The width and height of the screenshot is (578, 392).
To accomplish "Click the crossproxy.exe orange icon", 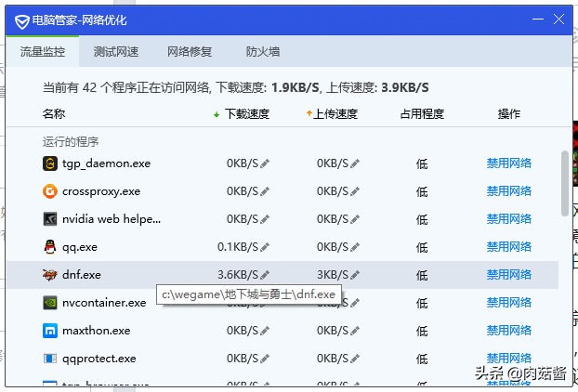I will (x=50, y=191).
